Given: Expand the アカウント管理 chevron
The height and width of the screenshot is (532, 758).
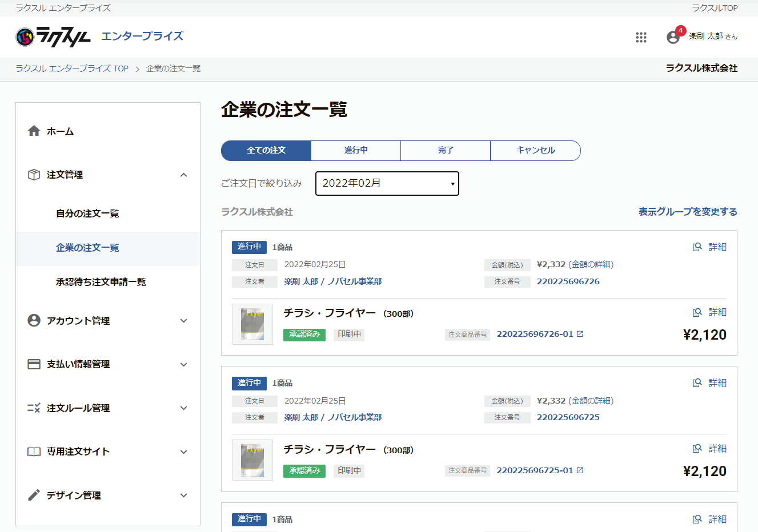Looking at the screenshot, I should pos(183,321).
